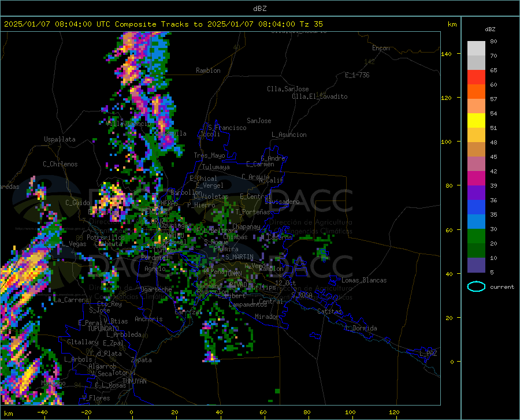Click the S_MARTIN place label
The height and width of the screenshot is (420, 520).
click(x=239, y=257)
